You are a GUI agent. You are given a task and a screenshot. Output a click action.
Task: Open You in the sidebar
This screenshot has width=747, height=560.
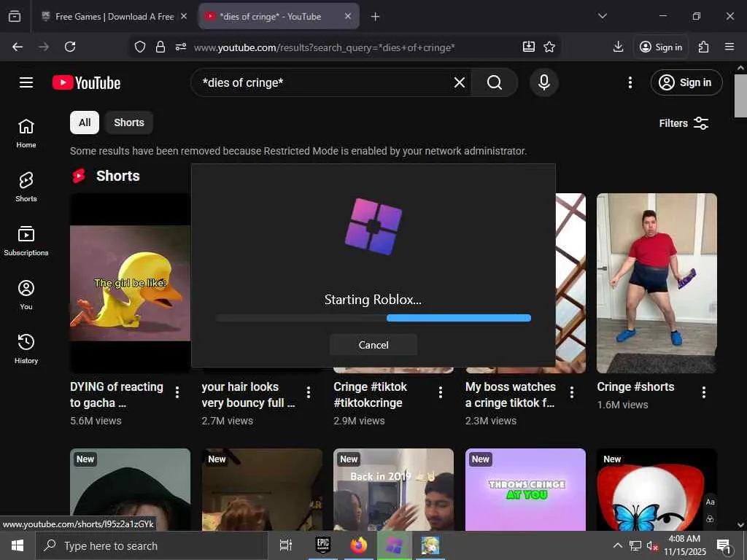tap(26, 295)
